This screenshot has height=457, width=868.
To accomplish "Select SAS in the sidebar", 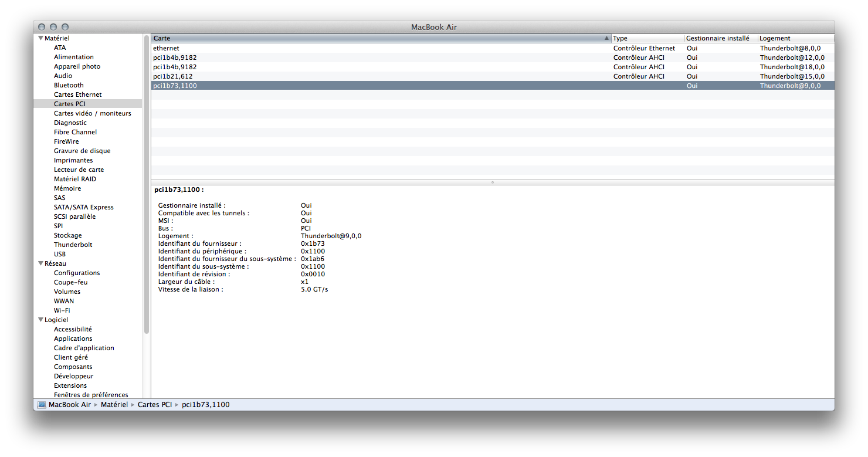I will [x=60, y=198].
